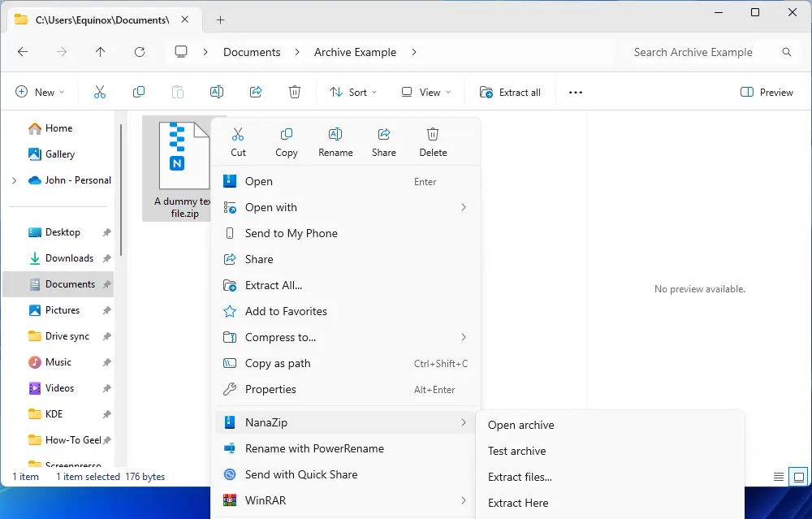Screen dimensions: 812x519
Task: Choose Extract Here in NanaZip submenu
Action: pyautogui.click(x=610, y=503)
